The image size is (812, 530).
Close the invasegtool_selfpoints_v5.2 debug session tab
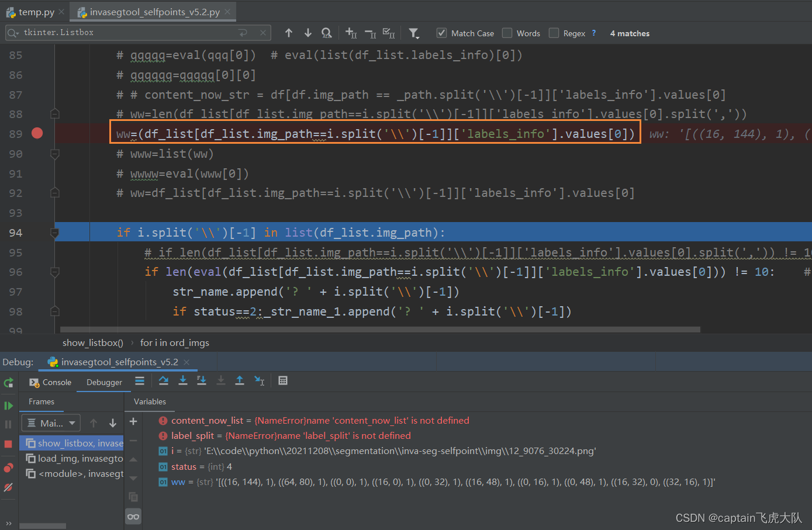[x=187, y=362]
